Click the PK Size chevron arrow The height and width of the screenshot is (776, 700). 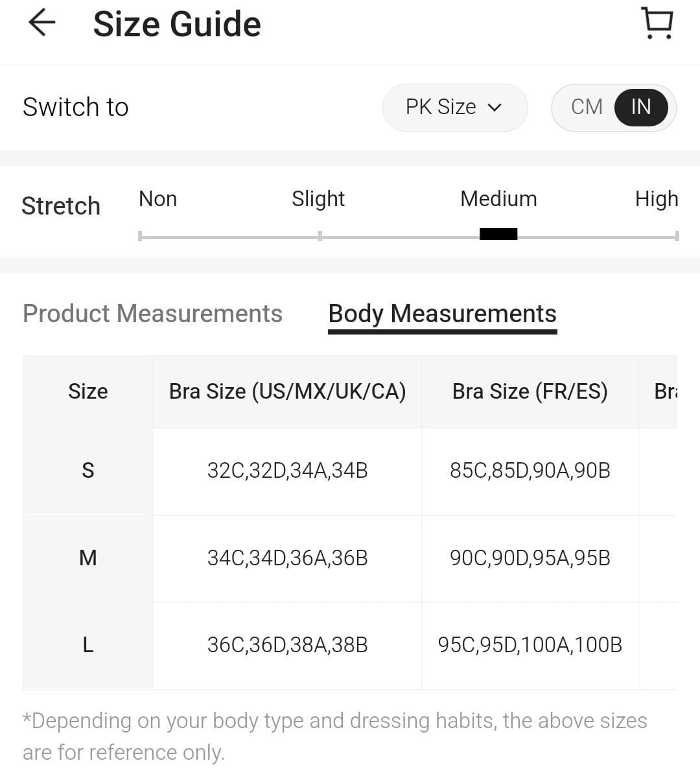495,108
